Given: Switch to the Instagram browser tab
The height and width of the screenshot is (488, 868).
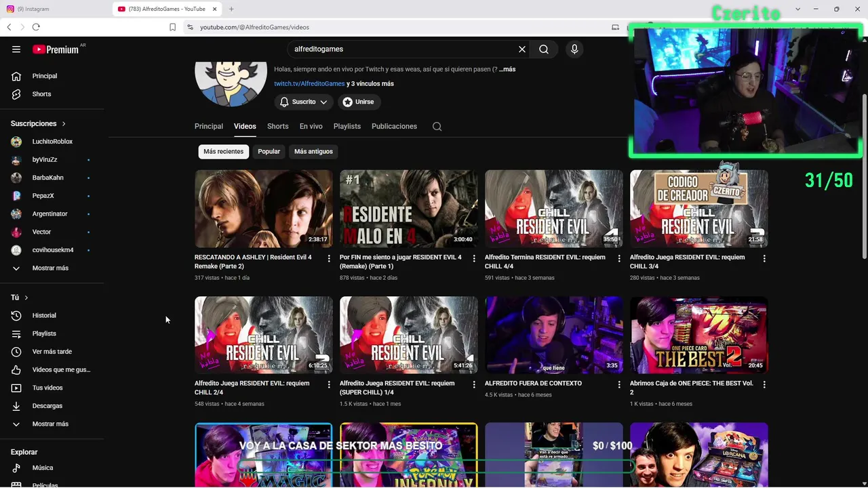Looking at the screenshot, I should click(x=56, y=9).
